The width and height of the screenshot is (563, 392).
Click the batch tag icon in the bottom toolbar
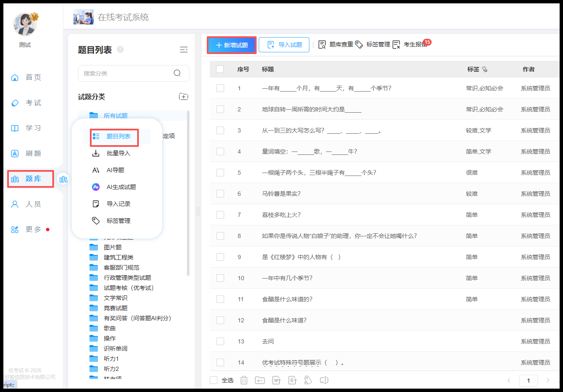click(x=308, y=380)
